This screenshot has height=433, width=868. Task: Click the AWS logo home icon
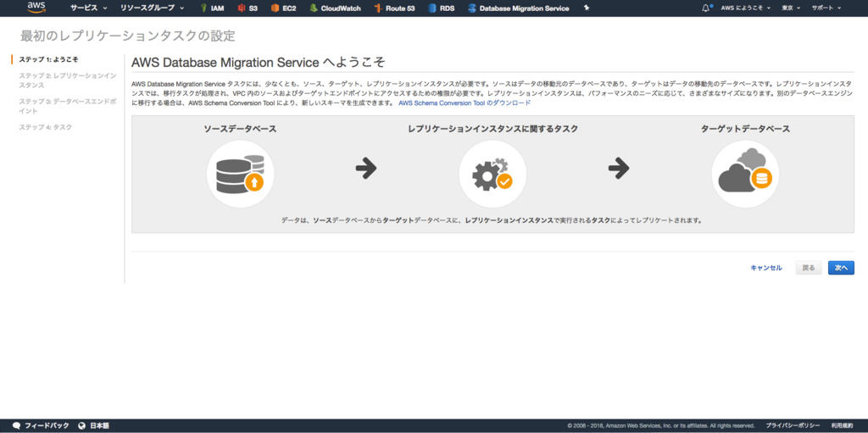[36, 7]
